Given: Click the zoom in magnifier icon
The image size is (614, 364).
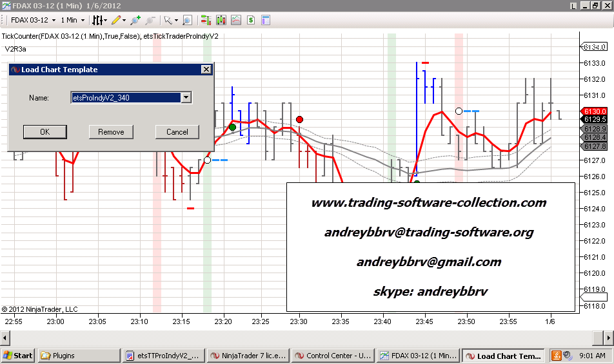Looking at the screenshot, I should 135,20.
